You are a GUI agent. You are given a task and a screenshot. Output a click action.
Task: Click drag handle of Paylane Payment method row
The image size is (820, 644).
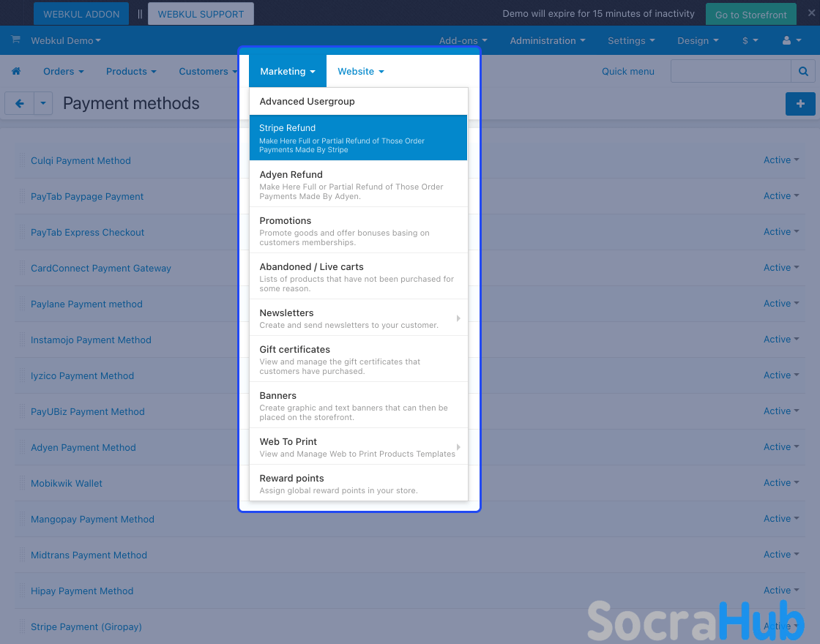22,304
